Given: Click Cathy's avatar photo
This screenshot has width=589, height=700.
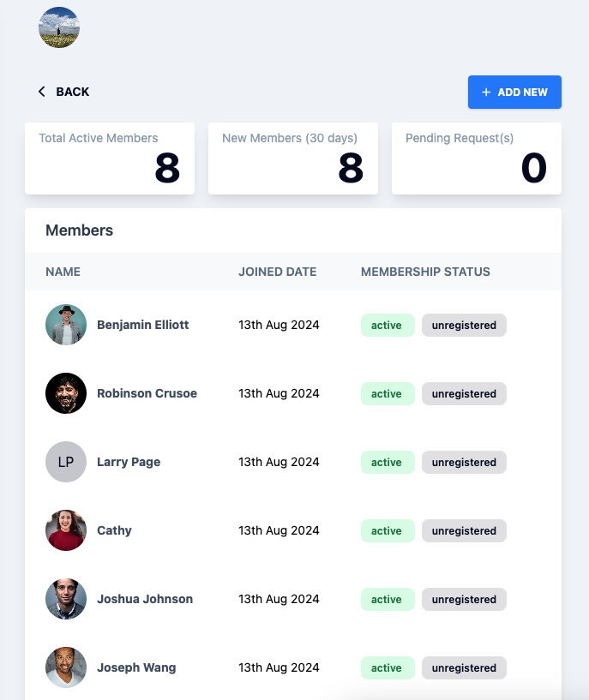Looking at the screenshot, I should pyautogui.click(x=66, y=530).
